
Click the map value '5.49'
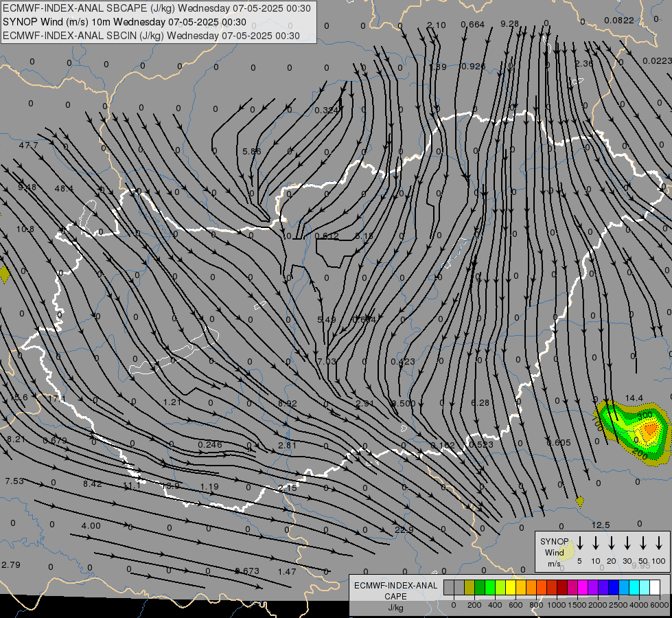point(327,319)
